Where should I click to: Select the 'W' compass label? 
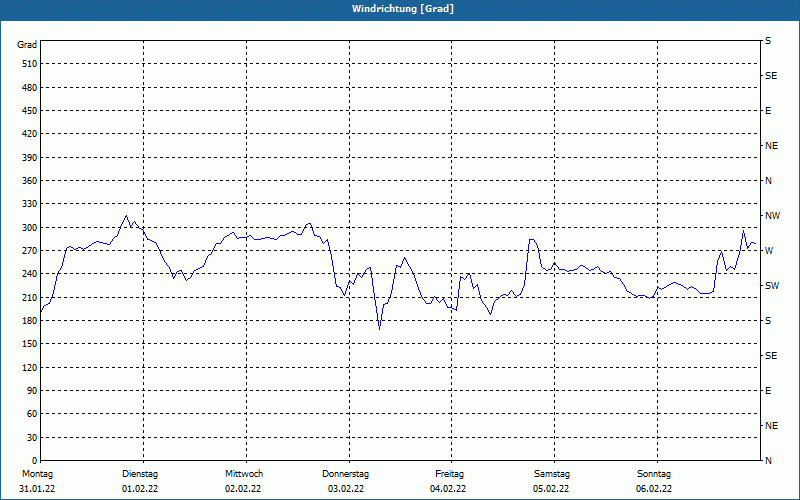tap(769, 251)
